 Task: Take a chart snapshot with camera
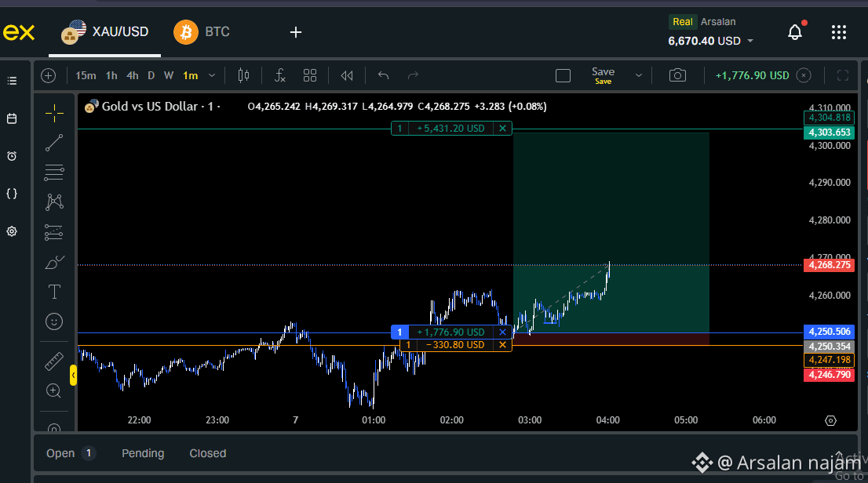tap(677, 76)
